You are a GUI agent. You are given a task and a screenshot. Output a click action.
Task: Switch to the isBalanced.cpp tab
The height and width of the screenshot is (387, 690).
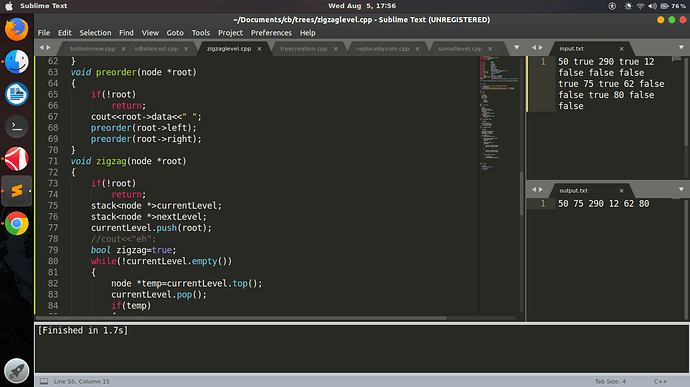pos(156,49)
